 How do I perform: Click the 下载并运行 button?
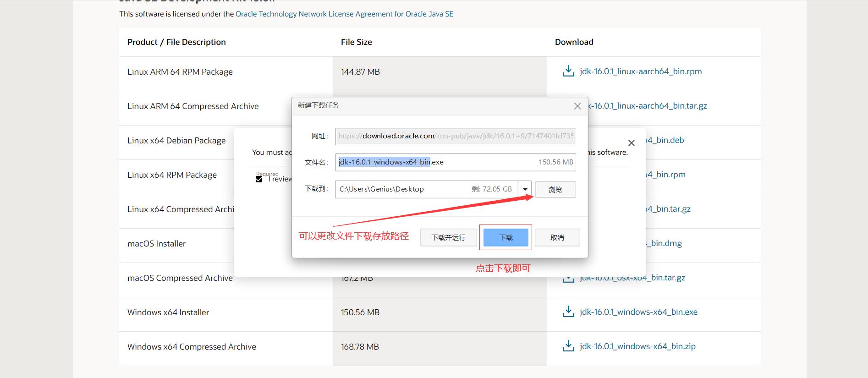tap(448, 237)
